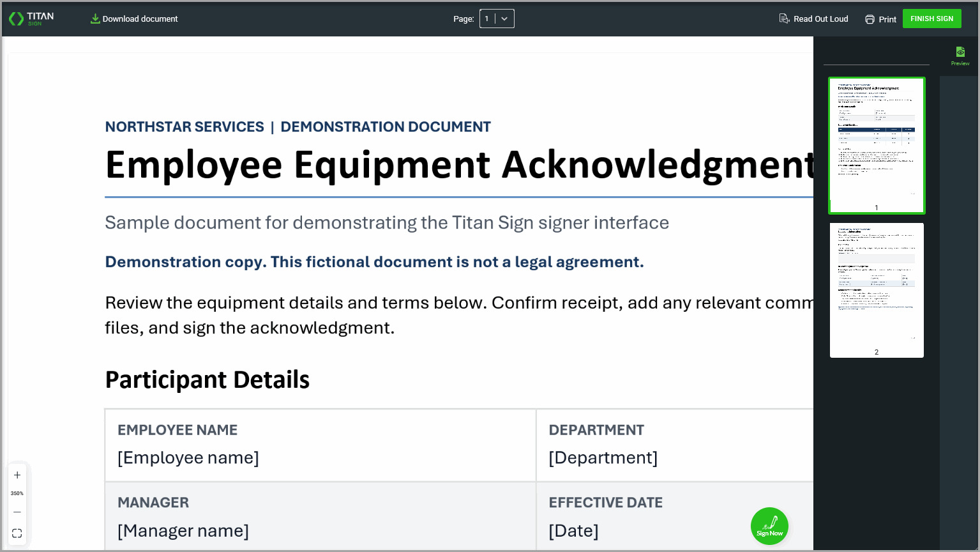Click the Download document label
980x552 pixels.
(x=140, y=19)
